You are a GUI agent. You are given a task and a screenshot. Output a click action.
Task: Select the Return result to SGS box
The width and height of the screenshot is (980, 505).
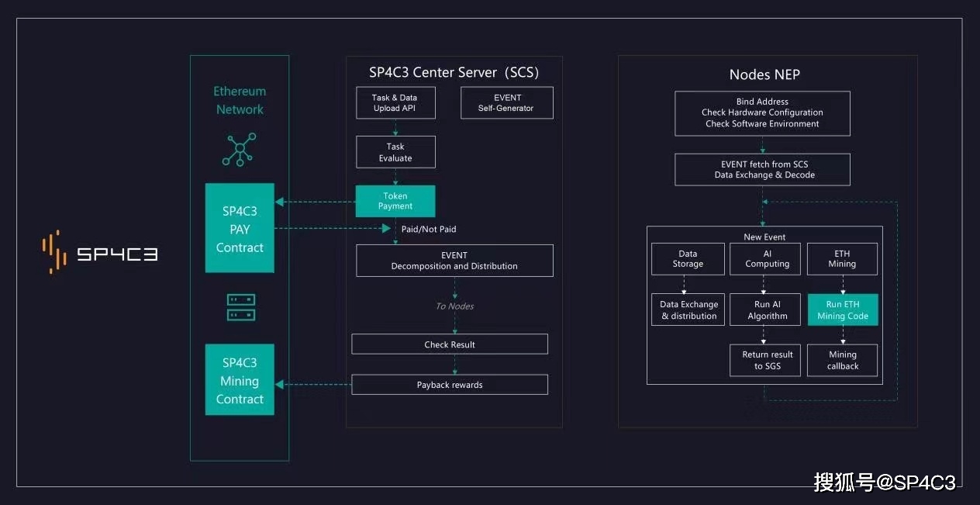(767, 360)
